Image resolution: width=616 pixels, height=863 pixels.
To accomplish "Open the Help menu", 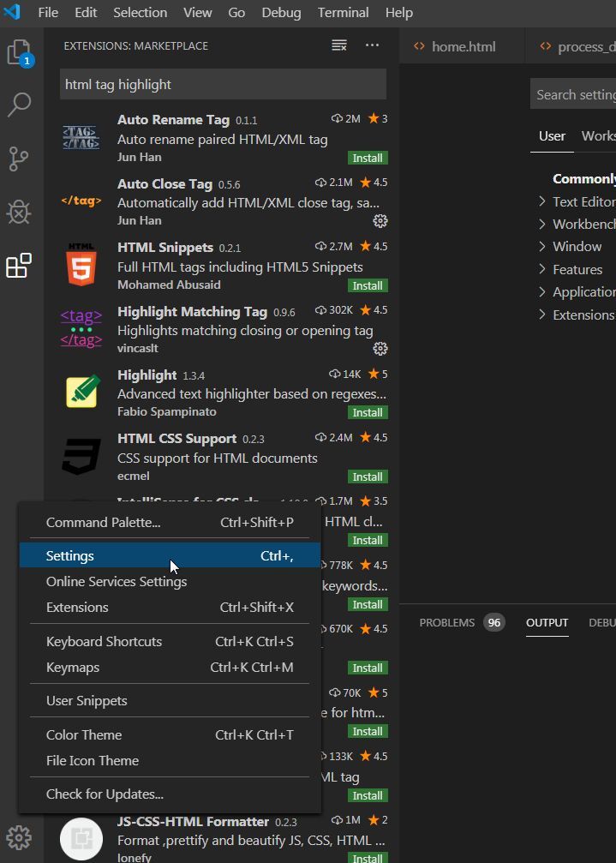I will [399, 12].
